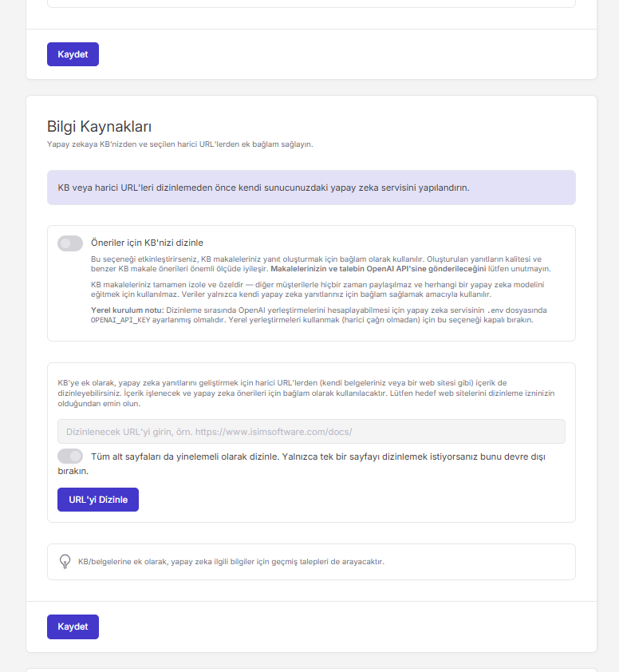Click the OPENAI_API_KEY code text
Screen dimensions: 619x672
tap(120, 320)
